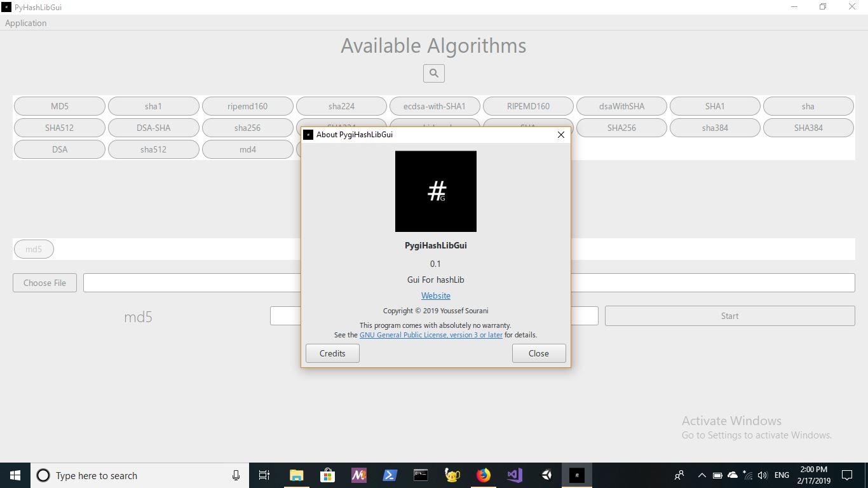Viewport: 868px width, 488px height.
Task: Open the purple M application taskbar icon
Action: [x=358, y=475]
